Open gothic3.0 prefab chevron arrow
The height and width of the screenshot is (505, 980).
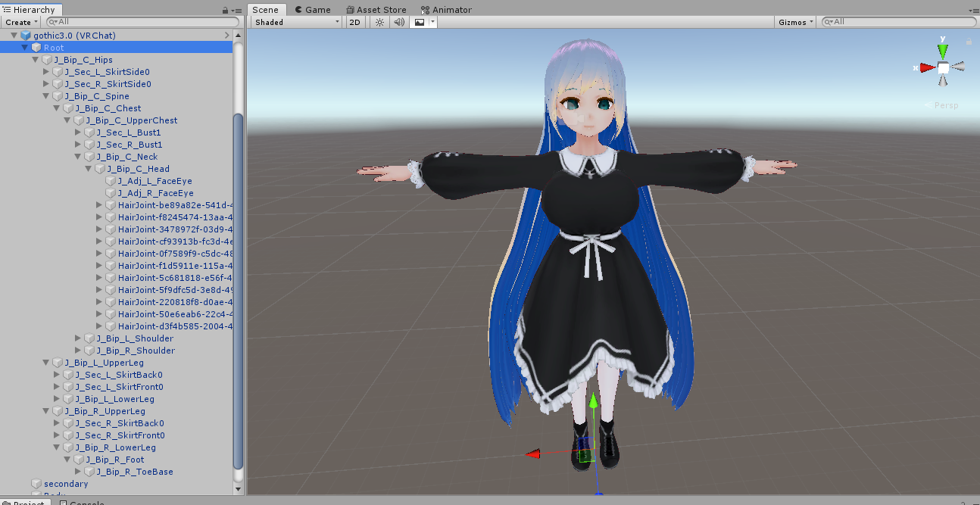[226, 36]
